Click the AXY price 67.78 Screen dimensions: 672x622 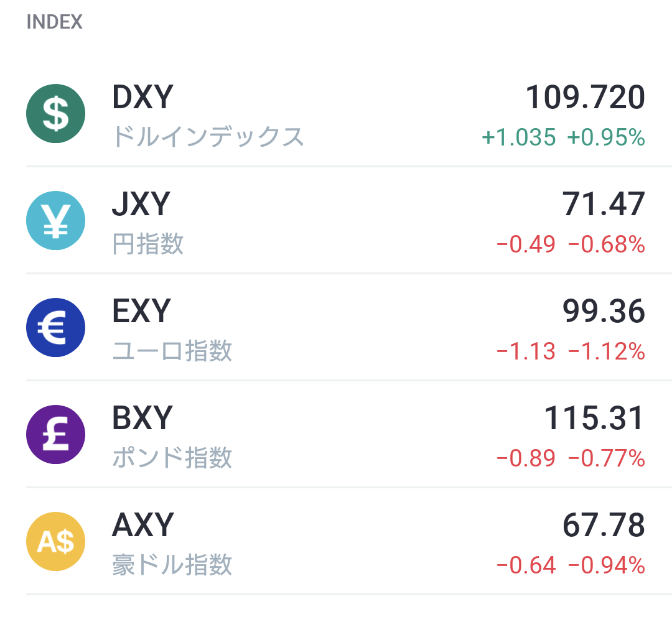tap(604, 525)
